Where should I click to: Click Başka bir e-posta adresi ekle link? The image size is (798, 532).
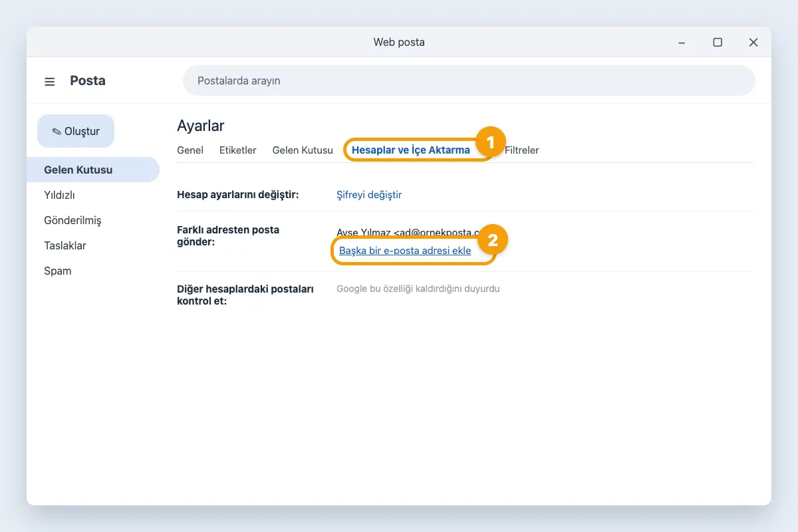tap(405, 251)
